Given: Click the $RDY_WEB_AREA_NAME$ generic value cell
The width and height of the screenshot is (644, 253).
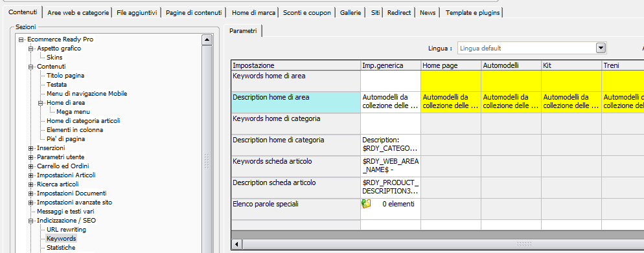Looking at the screenshot, I should pyautogui.click(x=391, y=166).
